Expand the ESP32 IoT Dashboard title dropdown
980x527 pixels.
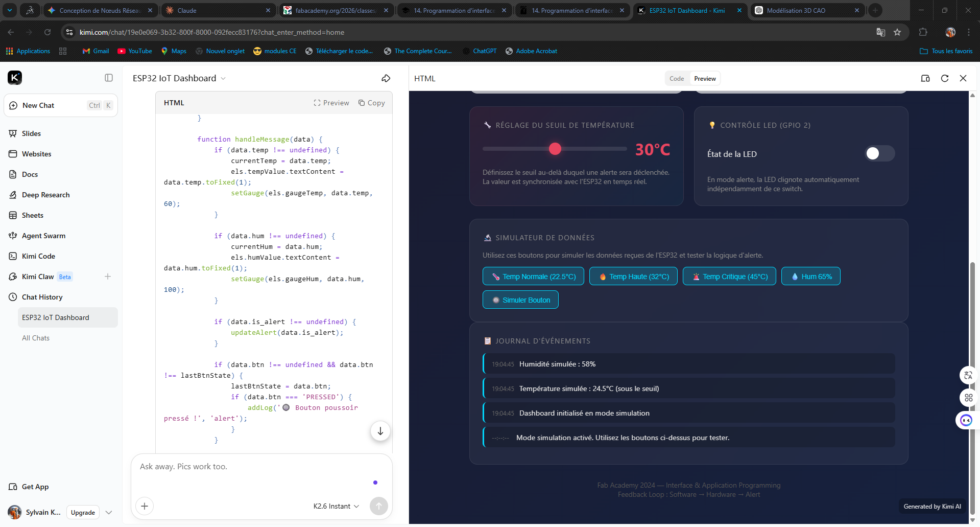click(223, 78)
